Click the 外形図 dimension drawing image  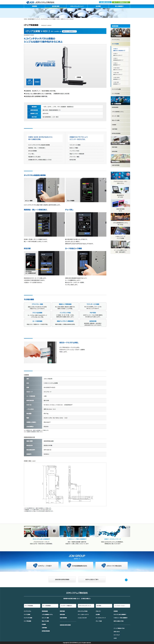tap(65, 484)
